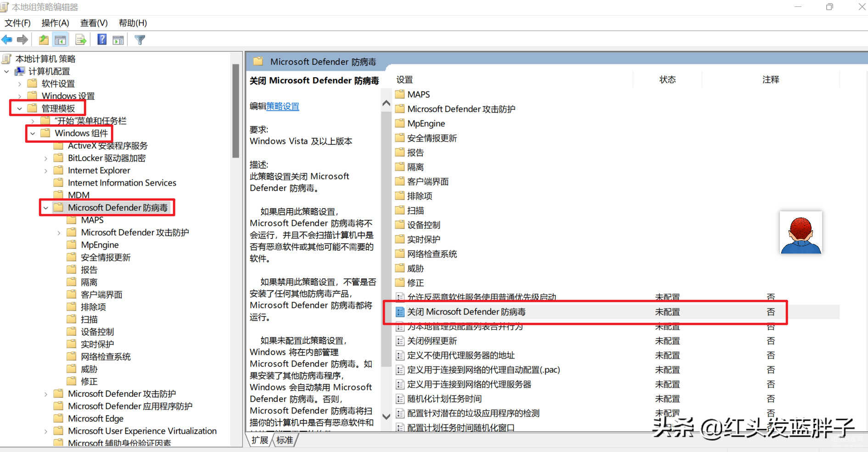Collapse the 管理模板 node
The width and height of the screenshot is (868, 452).
click(19, 108)
